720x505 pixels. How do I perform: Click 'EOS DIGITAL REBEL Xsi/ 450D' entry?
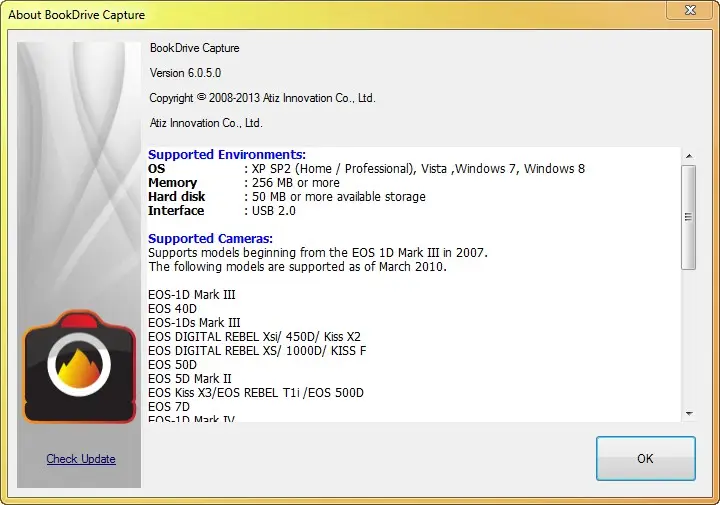[x=254, y=337]
